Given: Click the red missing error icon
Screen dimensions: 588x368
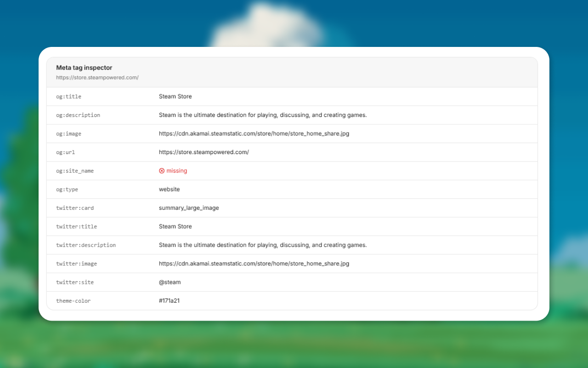Looking at the screenshot, I should point(162,171).
